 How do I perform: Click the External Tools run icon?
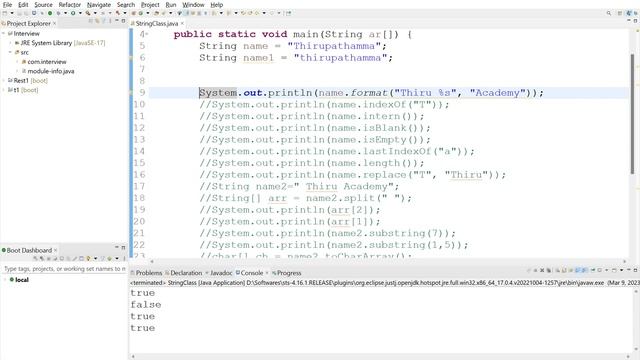point(88,13)
